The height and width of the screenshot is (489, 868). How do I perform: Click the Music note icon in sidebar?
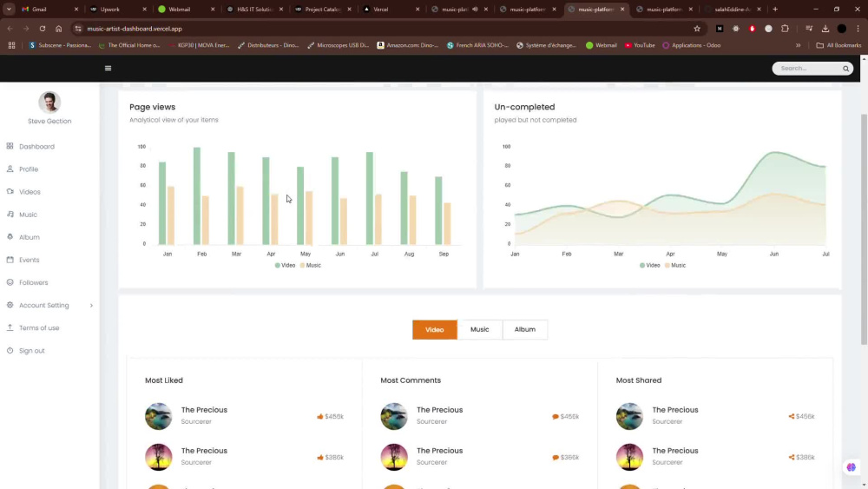(x=10, y=215)
